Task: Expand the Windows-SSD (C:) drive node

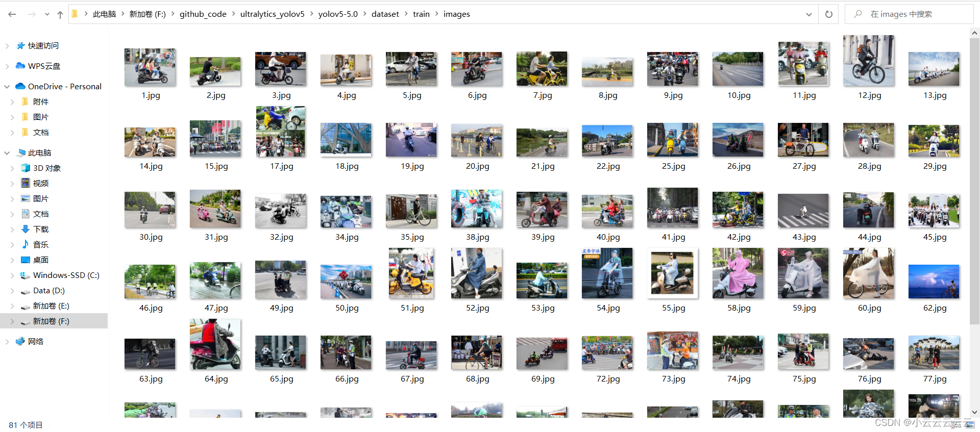Action: coord(12,275)
